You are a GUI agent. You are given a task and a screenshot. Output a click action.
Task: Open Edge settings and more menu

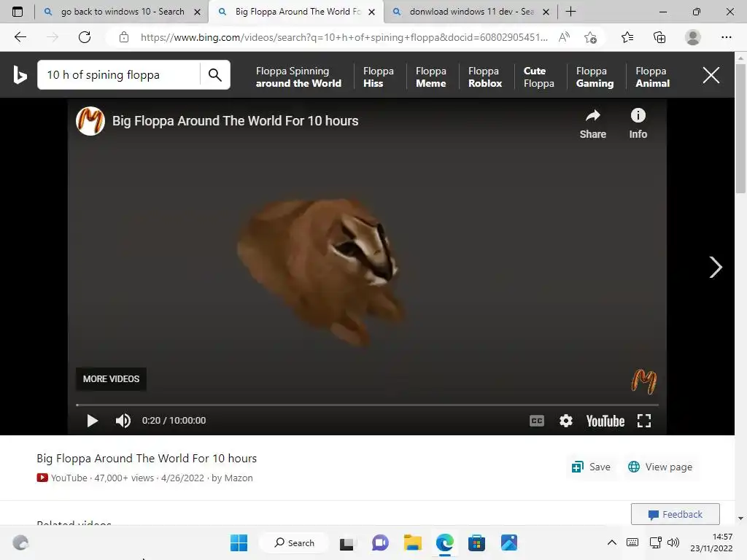[726, 37]
